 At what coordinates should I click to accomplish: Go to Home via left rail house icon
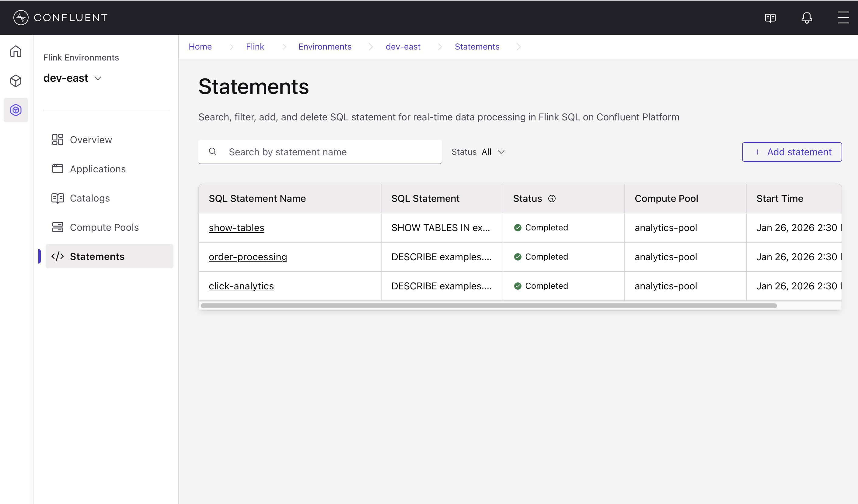(16, 51)
